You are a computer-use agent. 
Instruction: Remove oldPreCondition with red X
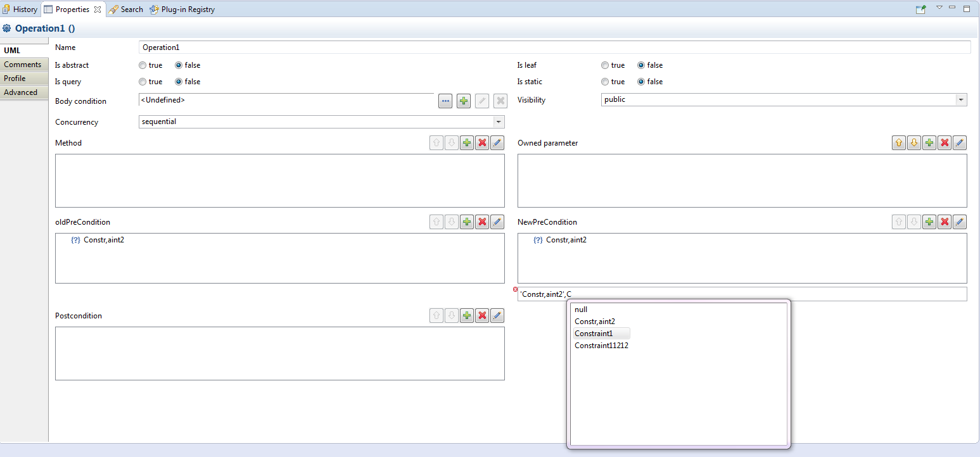482,222
